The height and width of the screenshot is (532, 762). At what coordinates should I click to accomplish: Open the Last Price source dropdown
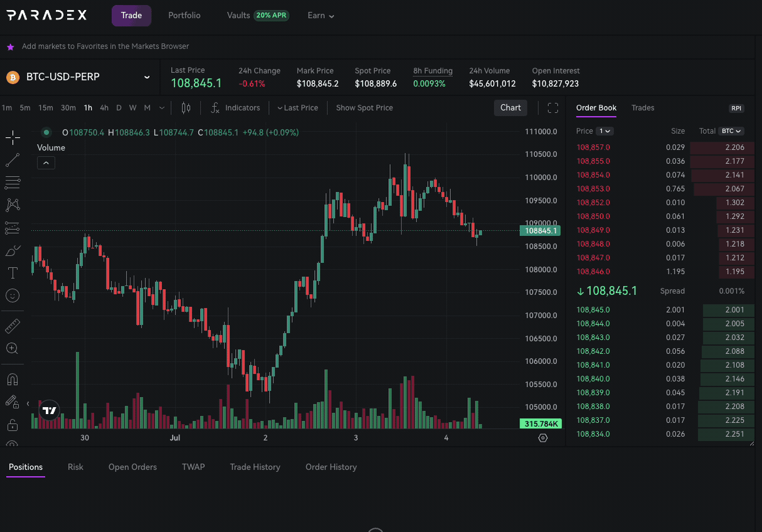point(297,108)
